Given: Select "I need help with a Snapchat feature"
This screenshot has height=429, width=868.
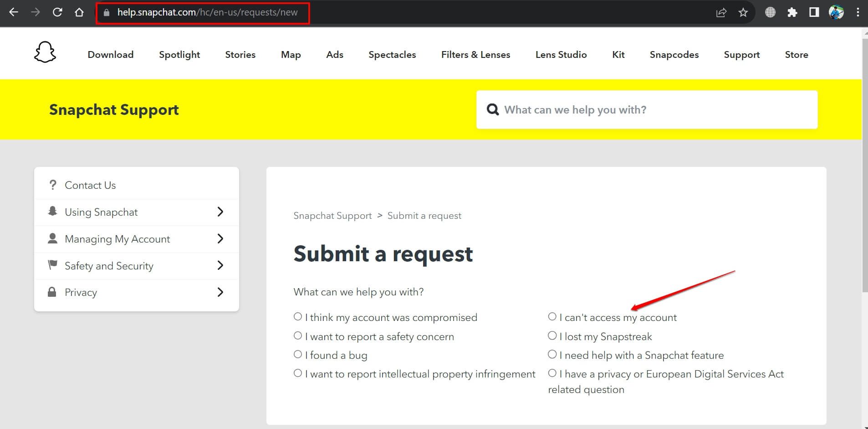Looking at the screenshot, I should click(552, 354).
